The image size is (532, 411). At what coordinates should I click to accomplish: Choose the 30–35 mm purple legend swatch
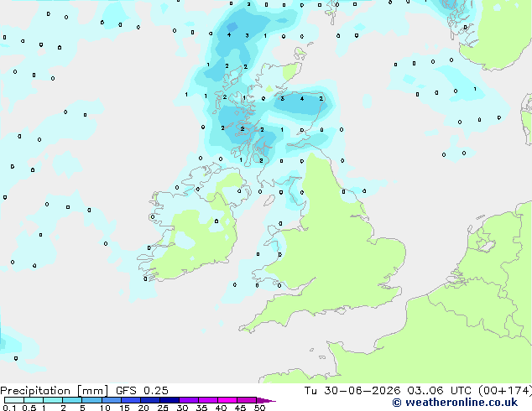[x=188, y=400]
